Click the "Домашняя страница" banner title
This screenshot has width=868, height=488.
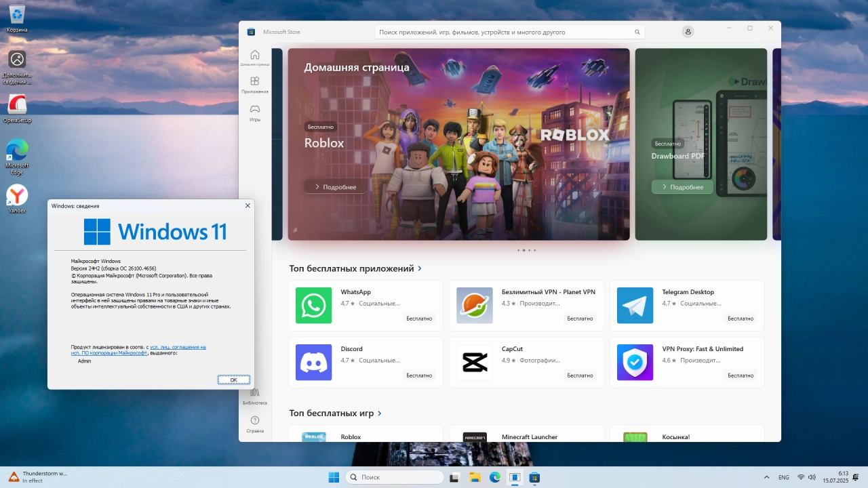click(x=357, y=67)
